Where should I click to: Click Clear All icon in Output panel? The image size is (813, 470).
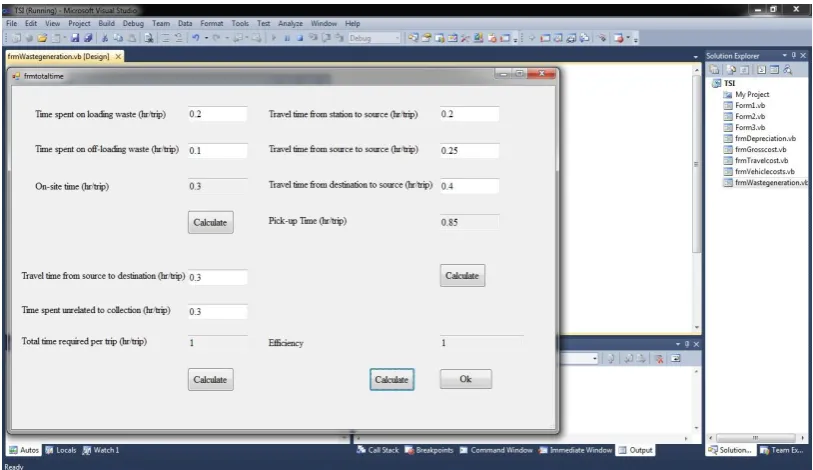tap(659, 358)
